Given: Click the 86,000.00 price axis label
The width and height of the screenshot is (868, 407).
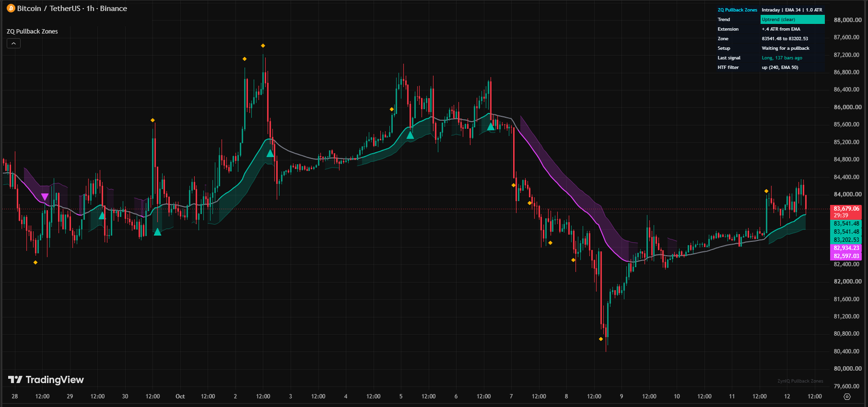Looking at the screenshot, I should [x=847, y=107].
